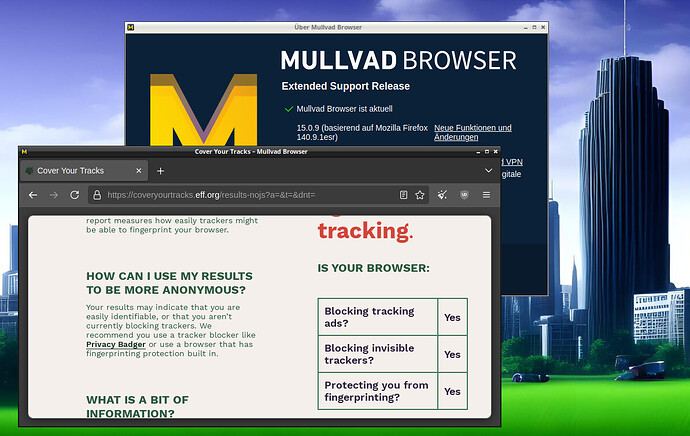Minimize the Über Mullvad Browser window
This screenshot has width=690, height=436.
[x=526, y=27]
